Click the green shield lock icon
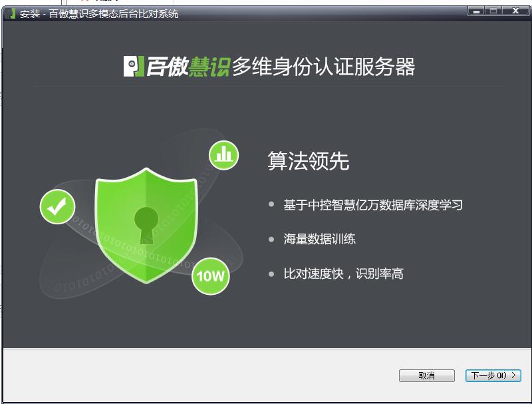The width and height of the screenshot is (532, 404). point(146,226)
